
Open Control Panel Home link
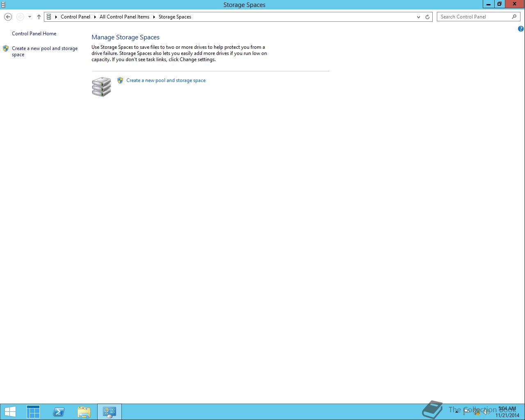tap(34, 34)
